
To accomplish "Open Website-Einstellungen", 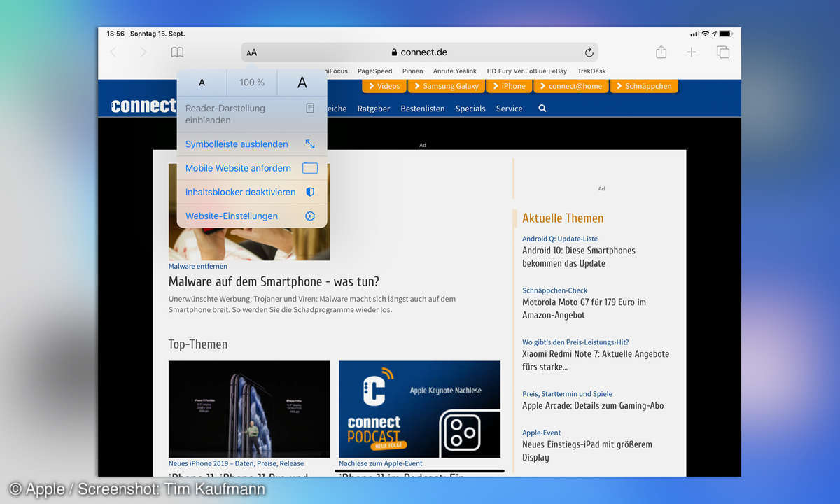I will [252, 216].
